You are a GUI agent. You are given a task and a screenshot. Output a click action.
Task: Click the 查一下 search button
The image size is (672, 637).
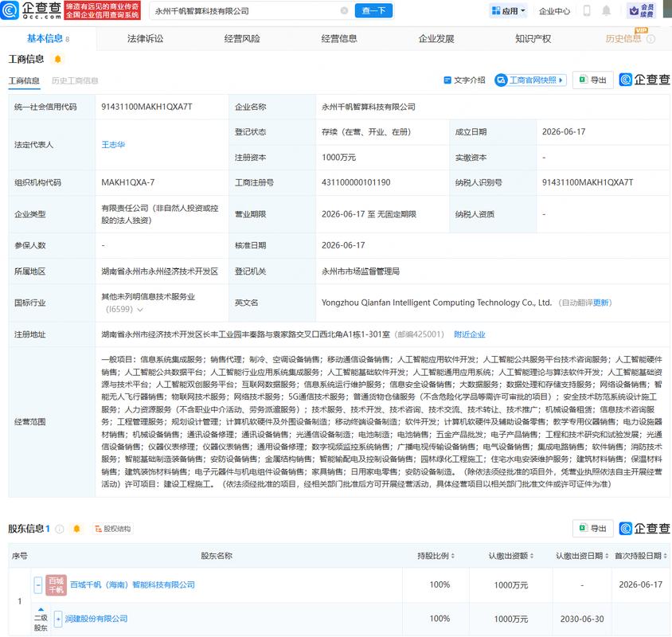373,10
